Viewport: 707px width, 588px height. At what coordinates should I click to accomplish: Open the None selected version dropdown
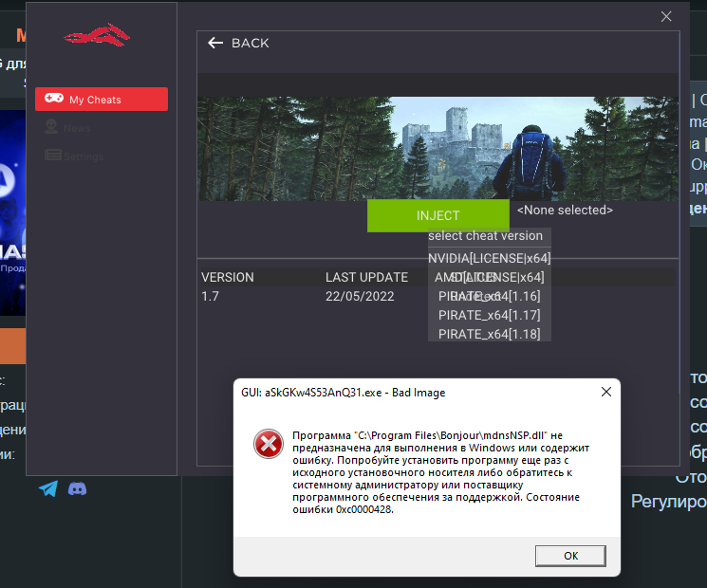point(565,210)
